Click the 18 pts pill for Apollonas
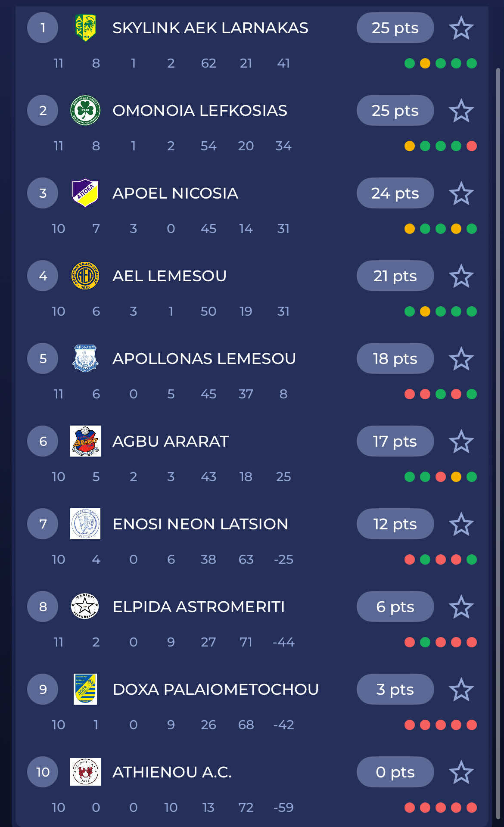This screenshot has width=504, height=827. [395, 359]
